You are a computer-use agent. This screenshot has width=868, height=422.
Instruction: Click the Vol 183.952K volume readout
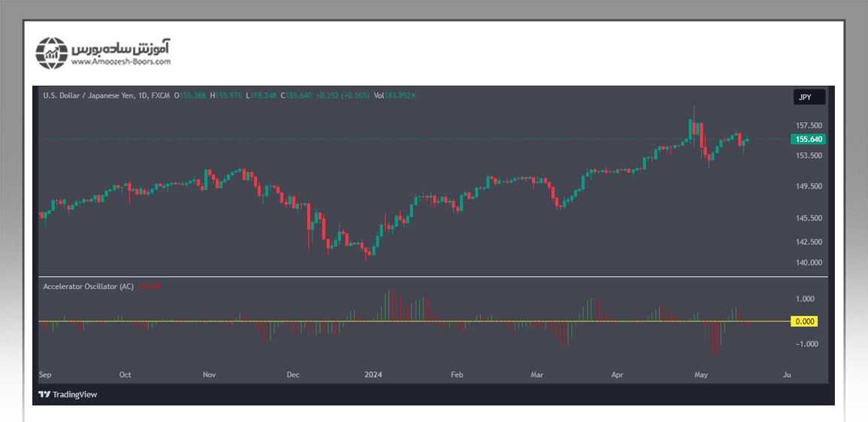click(x=395, y=96)
